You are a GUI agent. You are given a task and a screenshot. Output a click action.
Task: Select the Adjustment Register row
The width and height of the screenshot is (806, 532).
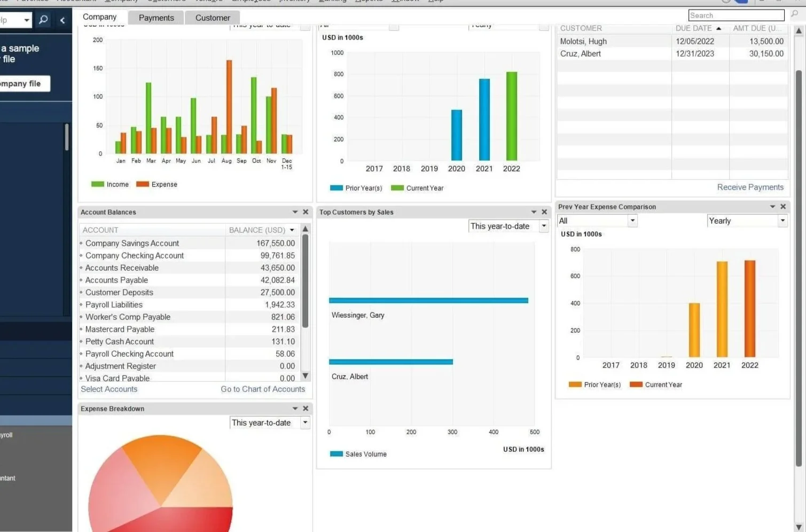pyautogui.click(x=190, y=366)
